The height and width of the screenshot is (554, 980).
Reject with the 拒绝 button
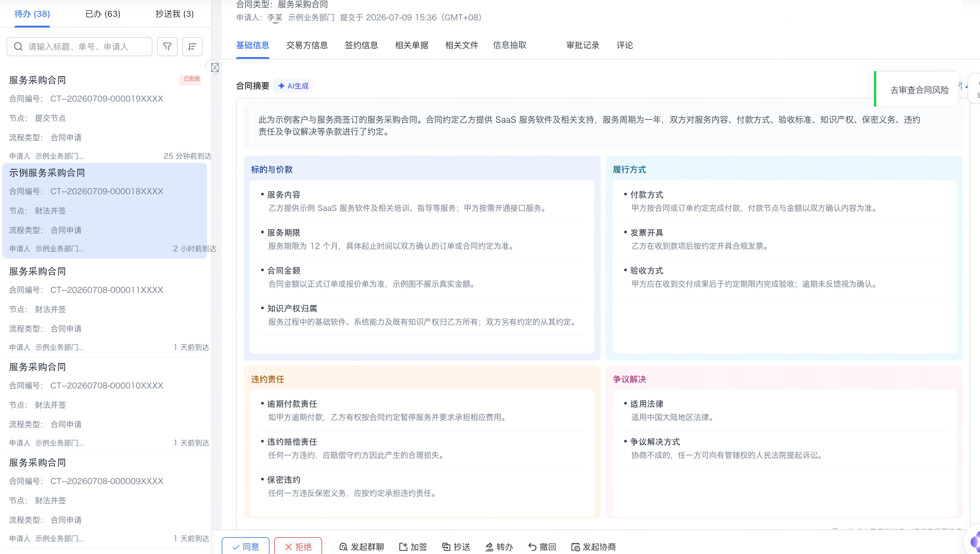pos(298,547)
